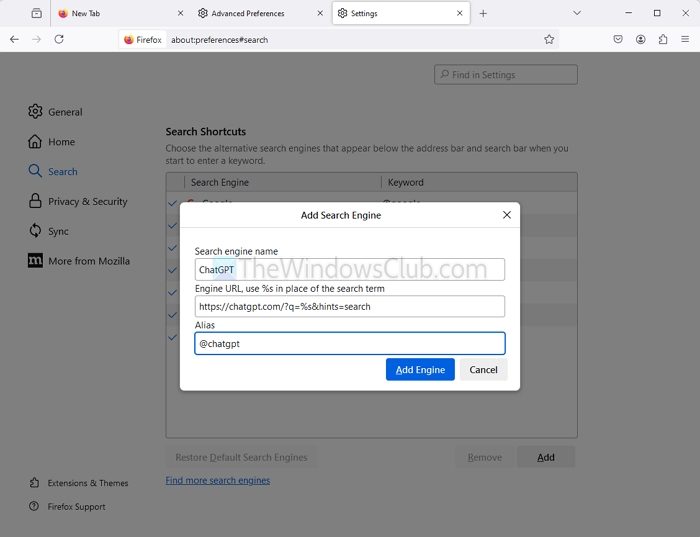The image size is (700, 537).
Task: Open the Firefox View icon in tab strip
Action: tap(37, 13)
